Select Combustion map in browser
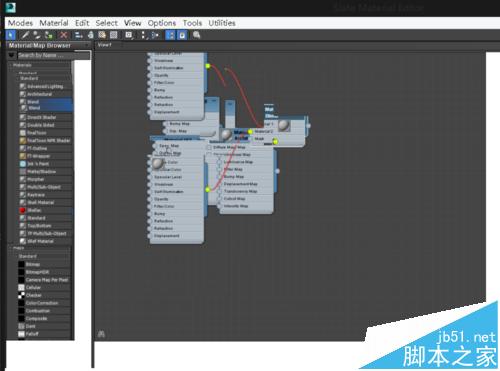 pyautogui.click(x=44, y=310)
